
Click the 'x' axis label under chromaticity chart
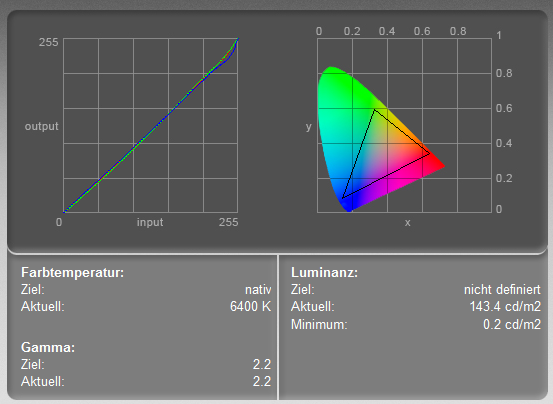[407, 223]
